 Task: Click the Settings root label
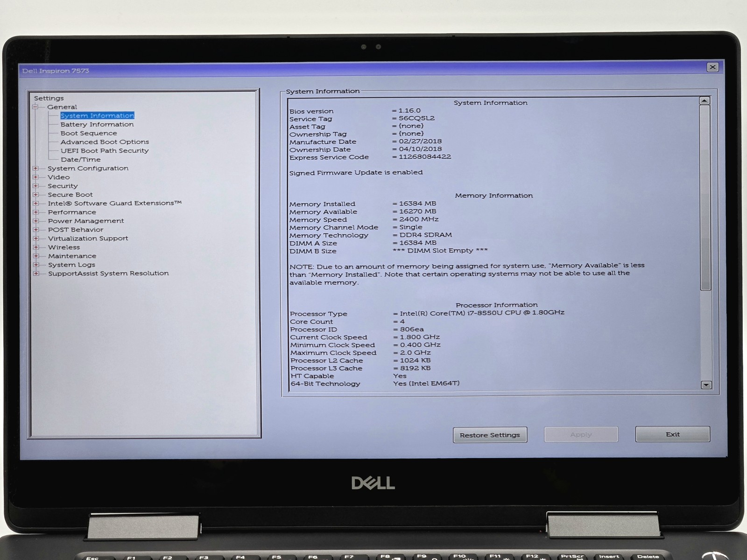49,98
